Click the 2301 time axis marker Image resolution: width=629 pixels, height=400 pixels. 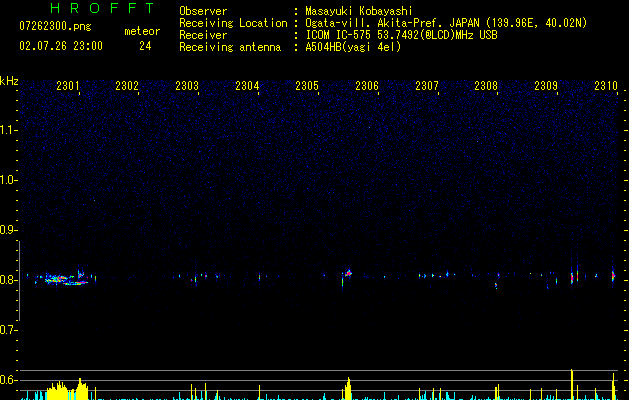click(x=68, y=86)
